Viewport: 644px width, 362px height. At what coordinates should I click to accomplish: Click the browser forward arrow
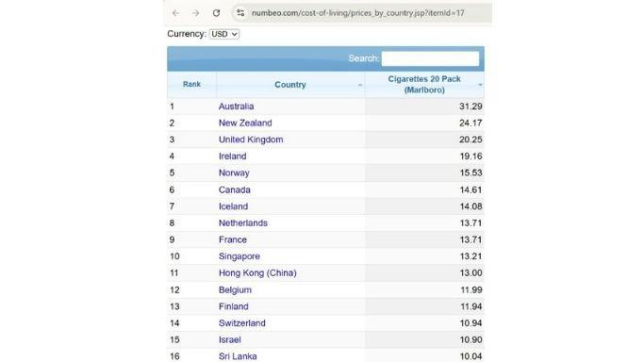tap(195, 13)
